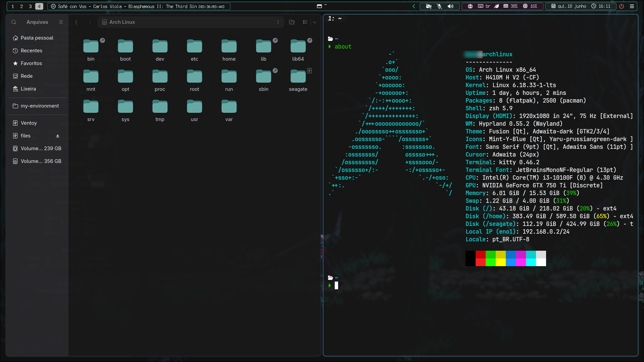Open Favoritos in the sidebar
The image size is (644, 362).
38,63
